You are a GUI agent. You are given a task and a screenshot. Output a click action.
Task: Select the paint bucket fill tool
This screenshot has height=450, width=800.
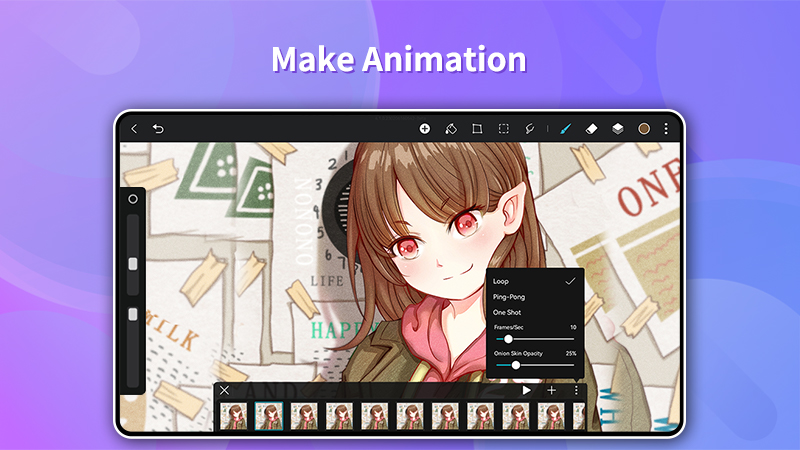point(451,129)
